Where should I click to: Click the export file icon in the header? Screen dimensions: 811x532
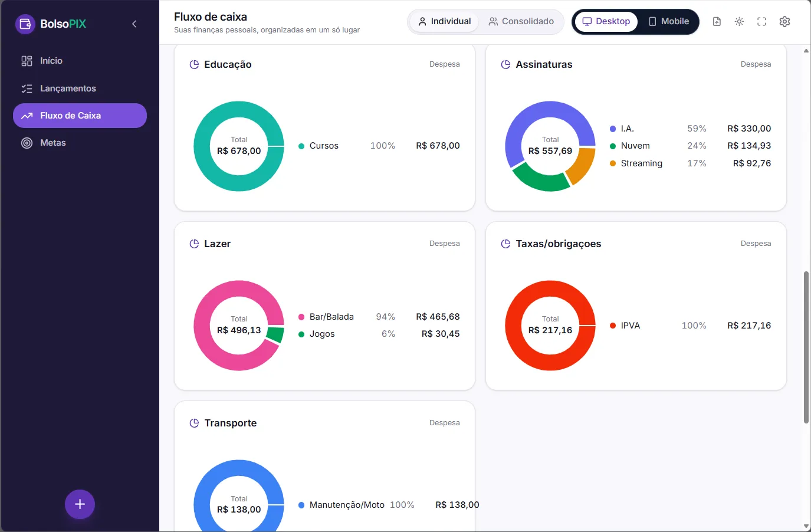(717, 22)
